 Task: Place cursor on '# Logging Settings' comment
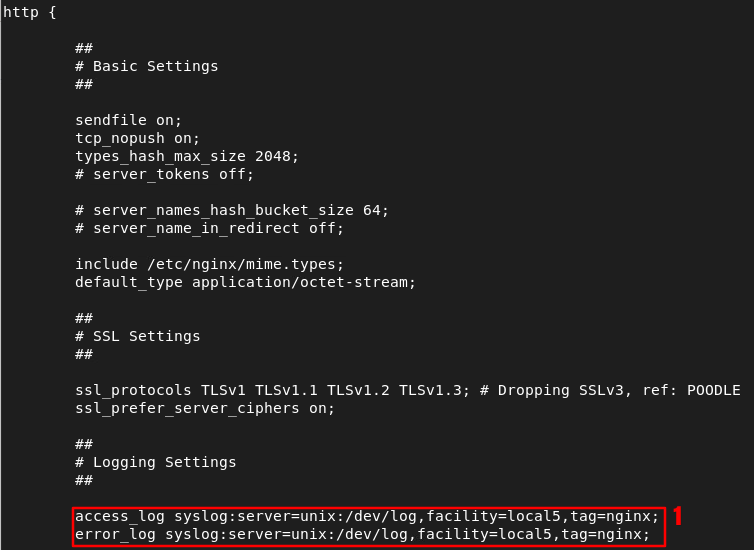point(155,462)
